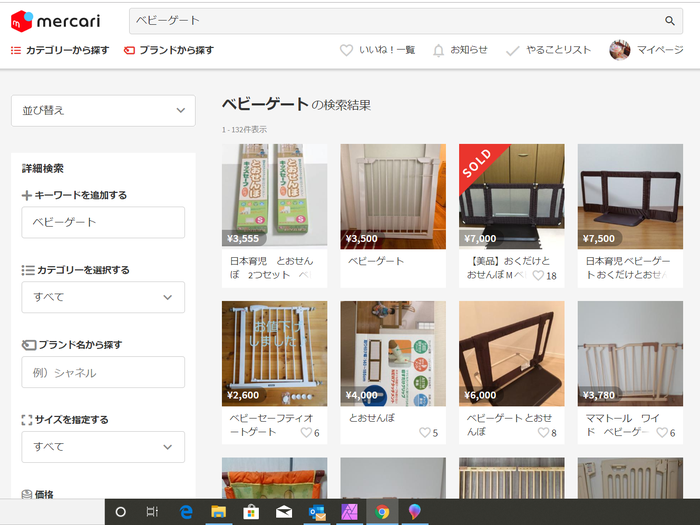Click the heart on ママトール ワイド item
The image size is (700, 525).
pos(662,433)
